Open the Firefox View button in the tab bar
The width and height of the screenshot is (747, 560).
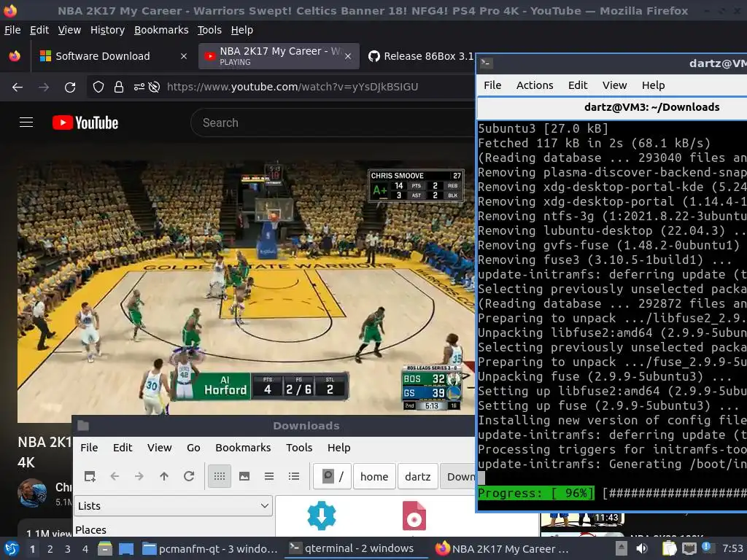[x=15, y=56]
